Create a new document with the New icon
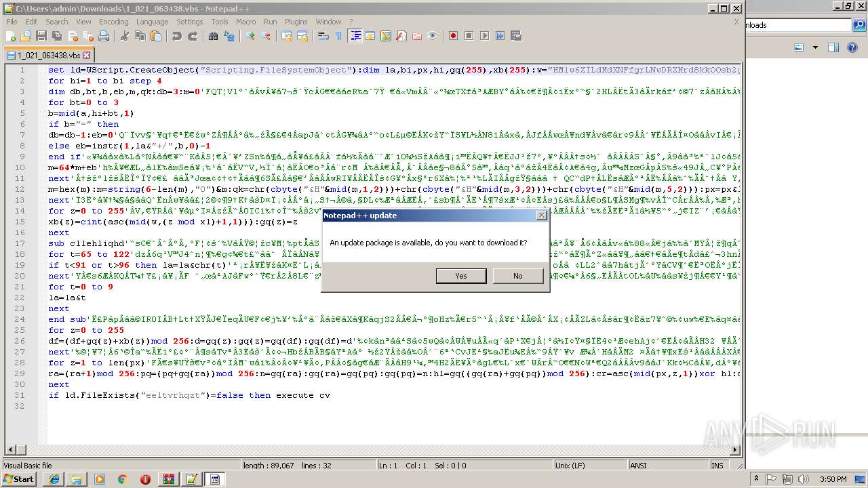This screenshot has height=488, width=868. (x=12, y=36)
